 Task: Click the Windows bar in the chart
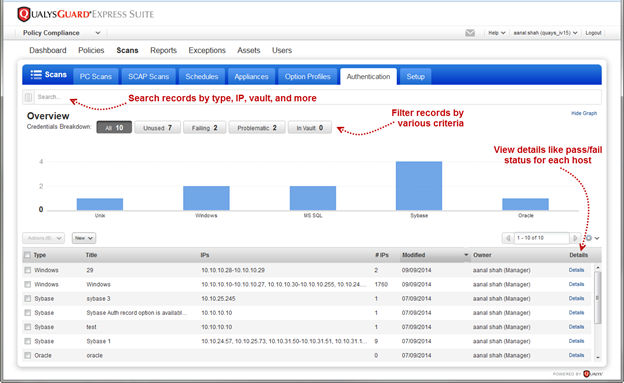(x=206, y=198)
